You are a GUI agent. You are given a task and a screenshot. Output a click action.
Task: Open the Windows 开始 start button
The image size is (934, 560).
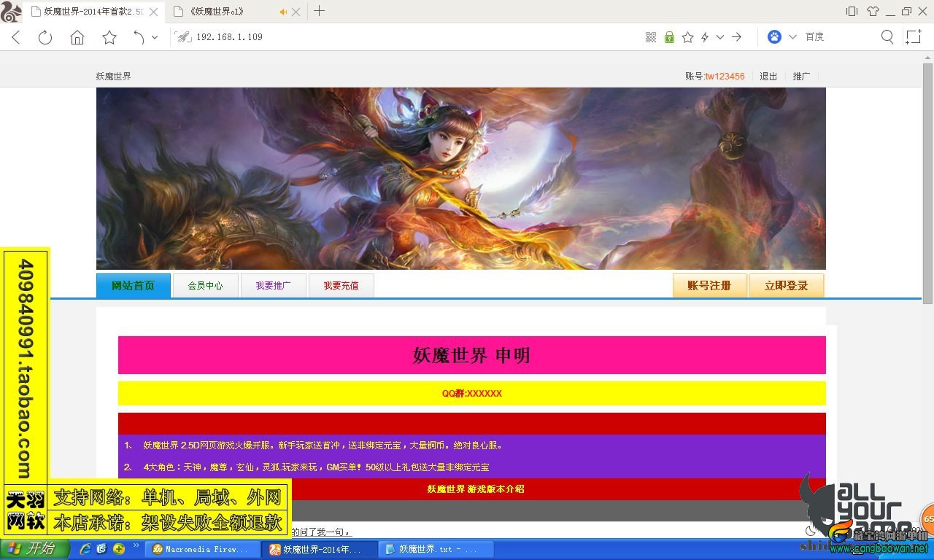point(35,549)
